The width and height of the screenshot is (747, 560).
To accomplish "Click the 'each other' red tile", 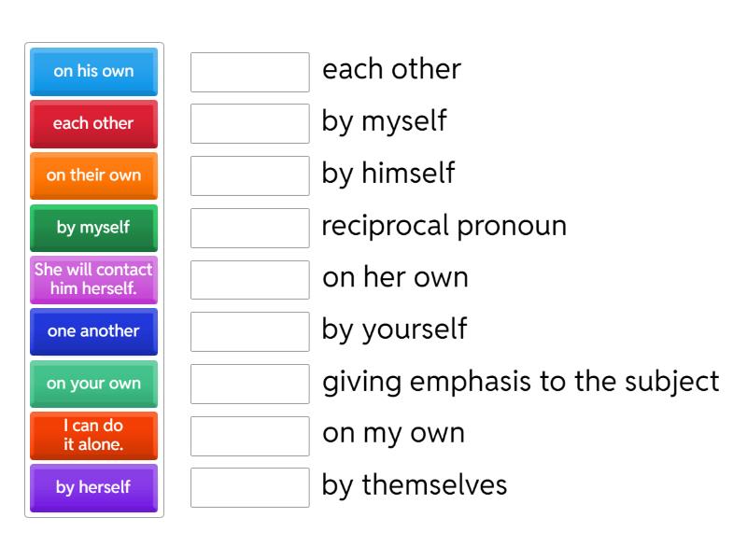I will point(93,124).
